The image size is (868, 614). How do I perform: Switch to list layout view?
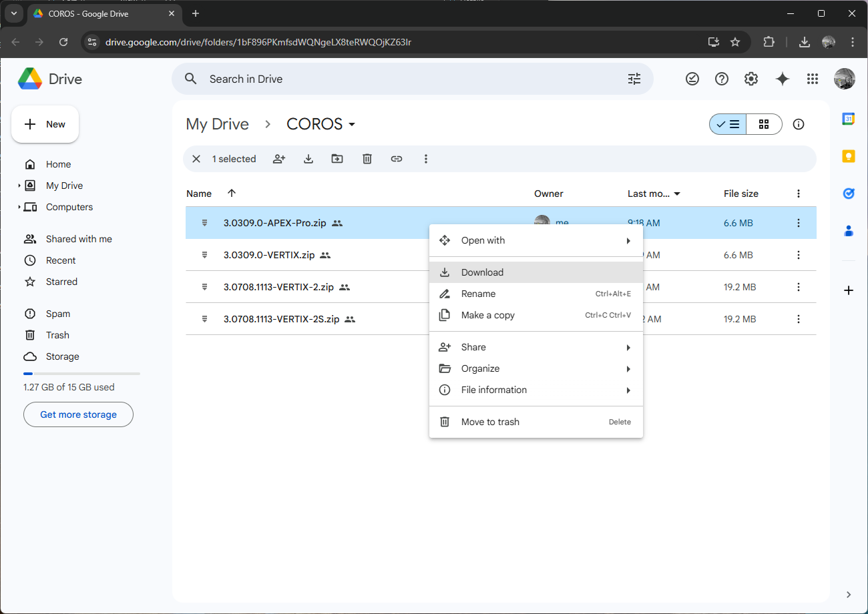point(728,124)
